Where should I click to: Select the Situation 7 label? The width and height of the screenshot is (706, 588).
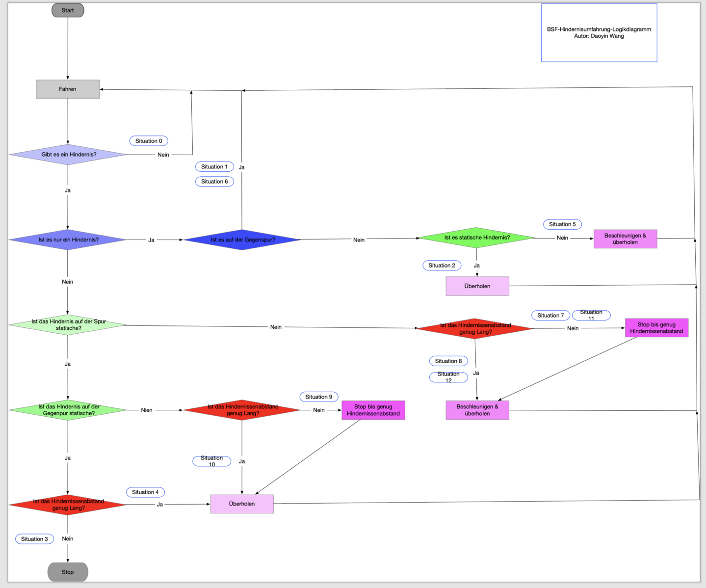[x=550, y=316]
